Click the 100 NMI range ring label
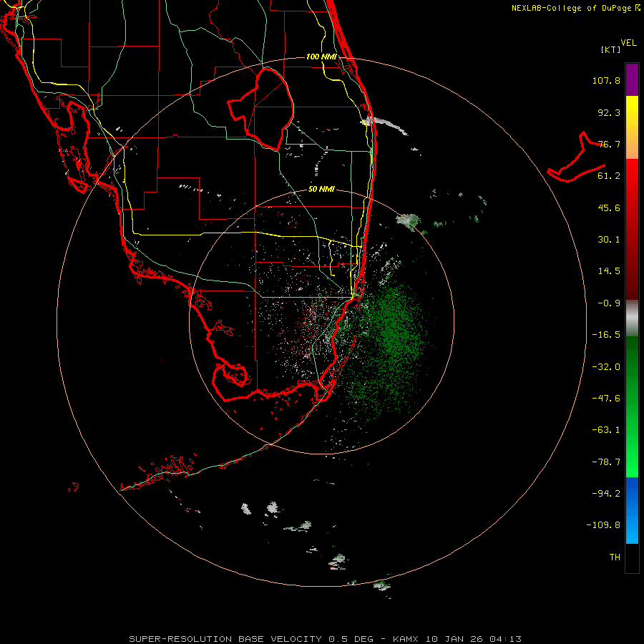This screenshot has width=644, height=644. click(x=321, y=57)
